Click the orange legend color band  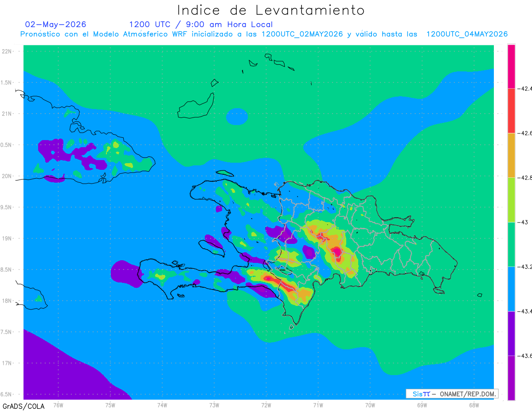(x=511, y=155)
